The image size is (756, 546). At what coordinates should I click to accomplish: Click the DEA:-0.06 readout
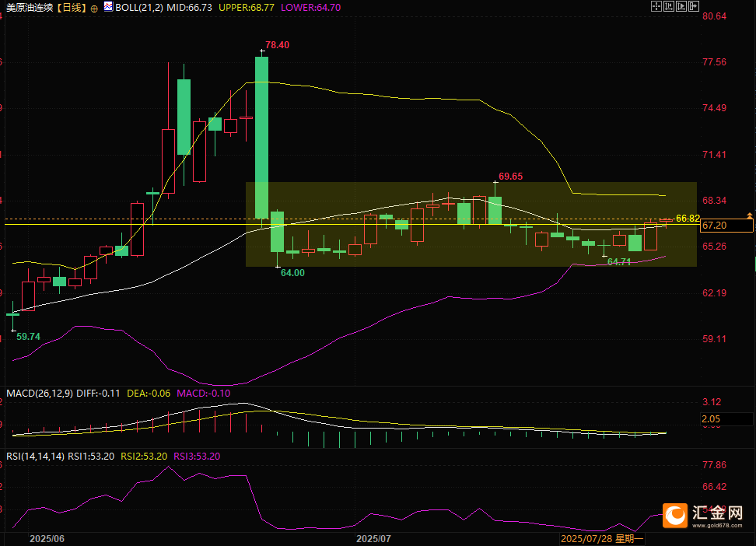pos(149,393)
